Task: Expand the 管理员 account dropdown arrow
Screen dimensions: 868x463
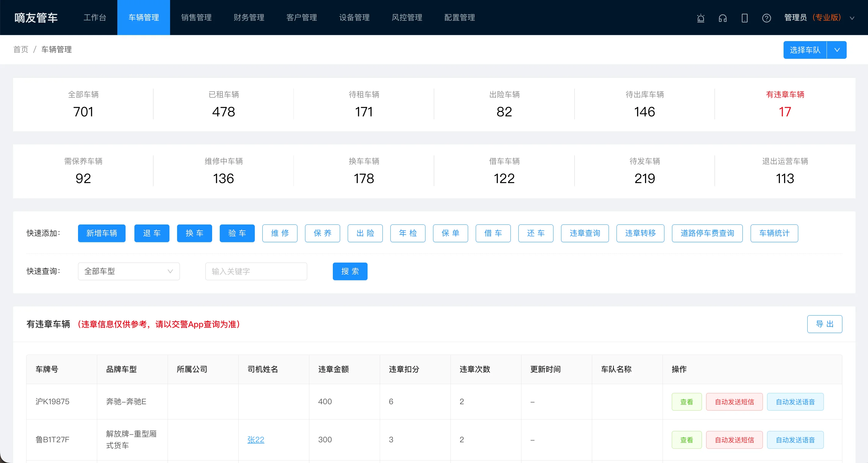Action: [852, 18]
